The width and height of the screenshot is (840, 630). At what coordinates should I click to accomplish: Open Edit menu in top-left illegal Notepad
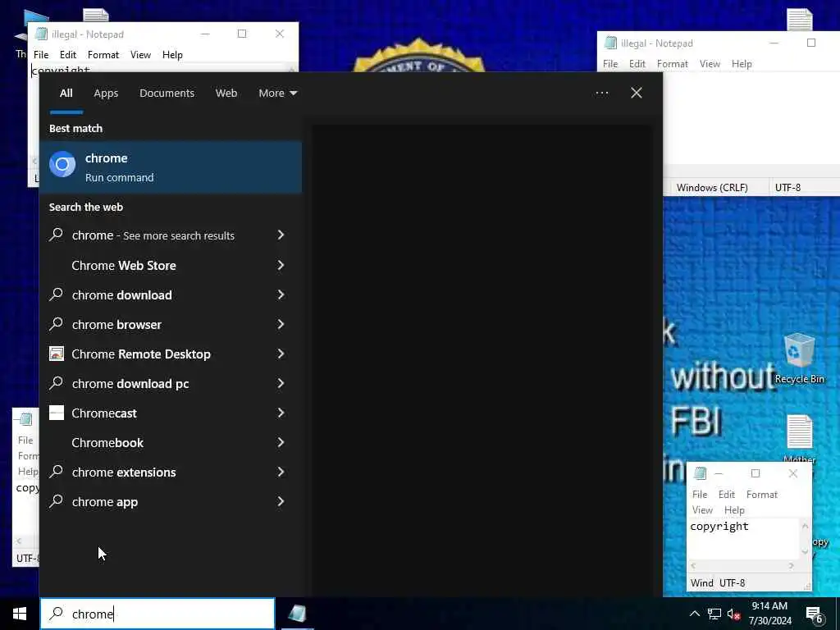(68, 55)
